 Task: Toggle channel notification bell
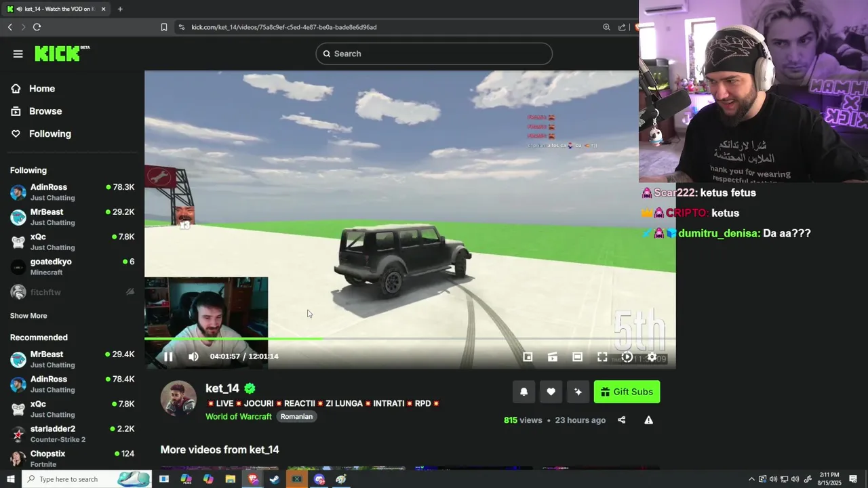pyautogui.click(x=524, y=392)
